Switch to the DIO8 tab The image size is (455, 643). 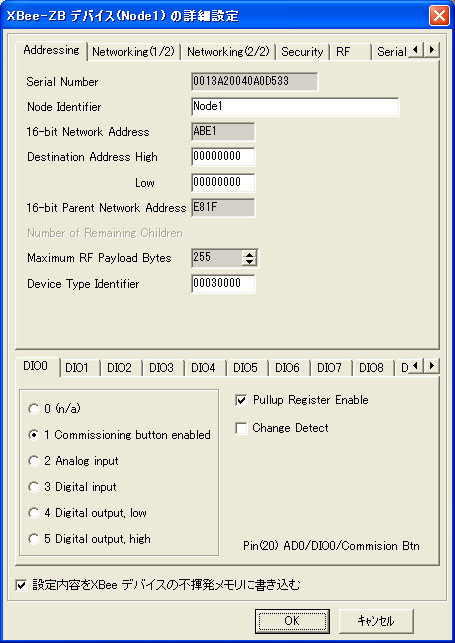[x=371, y=368]
